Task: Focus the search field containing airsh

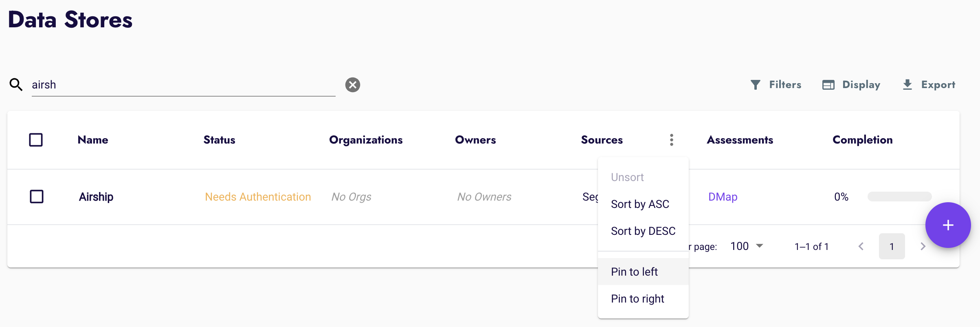Action: coord(183,85)
